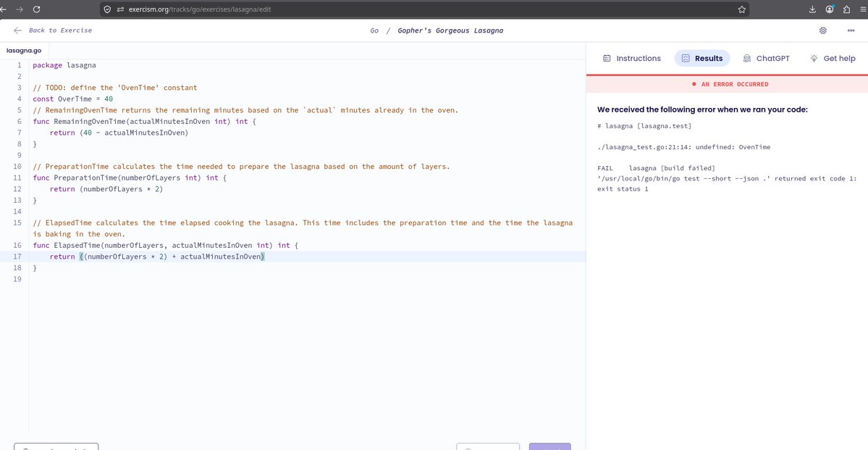Click the PreparationTime comment on line 10

pyautogui.click(x=241, y=166)
